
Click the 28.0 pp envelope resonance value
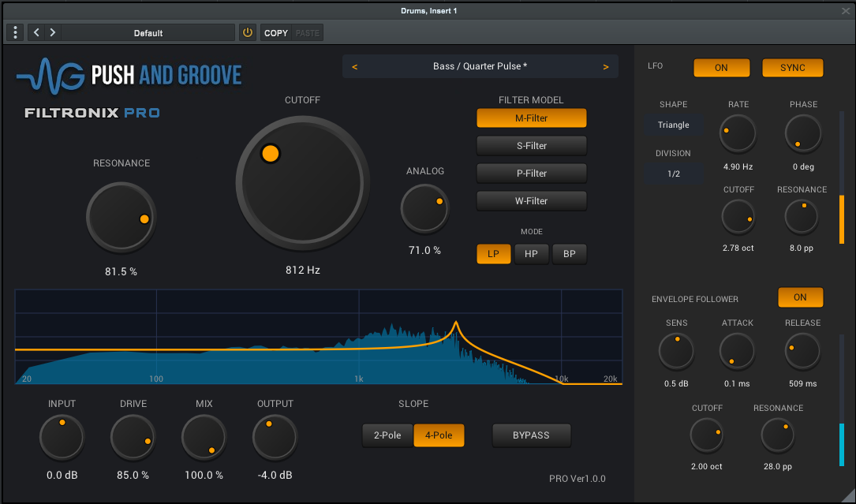point(778,467)
